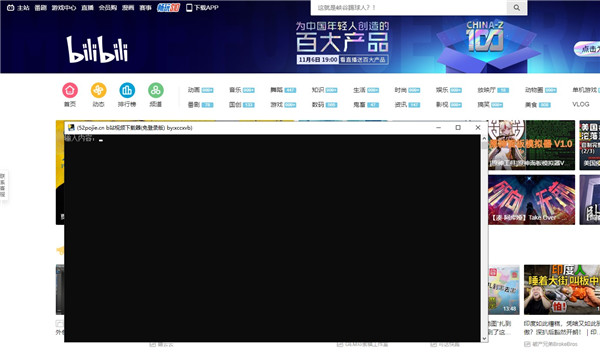Open 赛事 in the top navigation
600x360 pixels.
pos(145,8)
